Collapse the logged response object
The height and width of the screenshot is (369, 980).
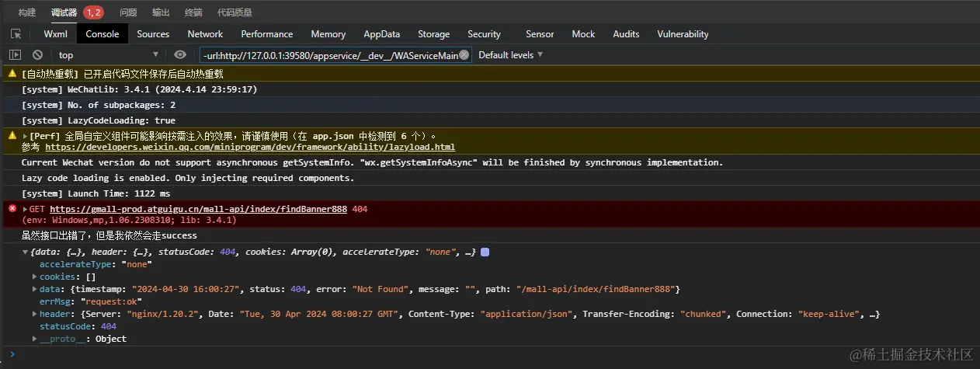pyautogui.click(x=26, y=252)
